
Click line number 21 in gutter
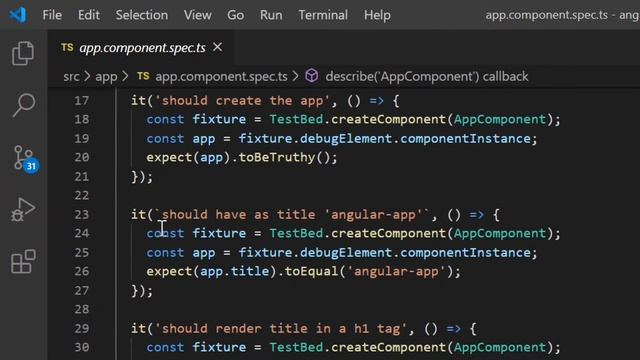[x=82, y=176]
